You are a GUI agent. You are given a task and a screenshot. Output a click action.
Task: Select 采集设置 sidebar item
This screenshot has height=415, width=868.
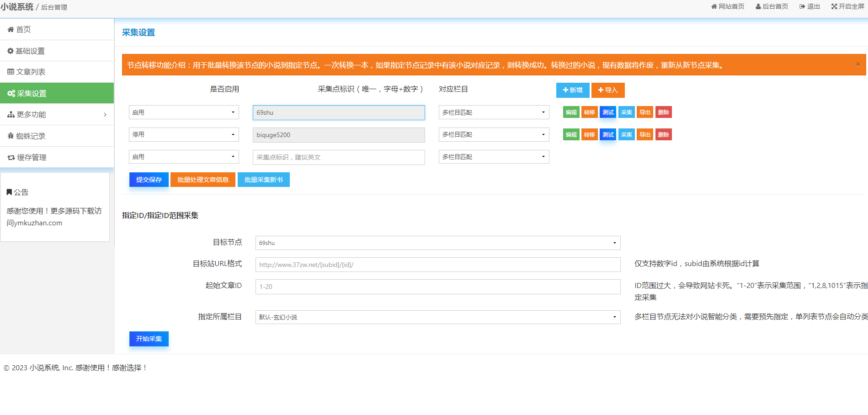57,93
